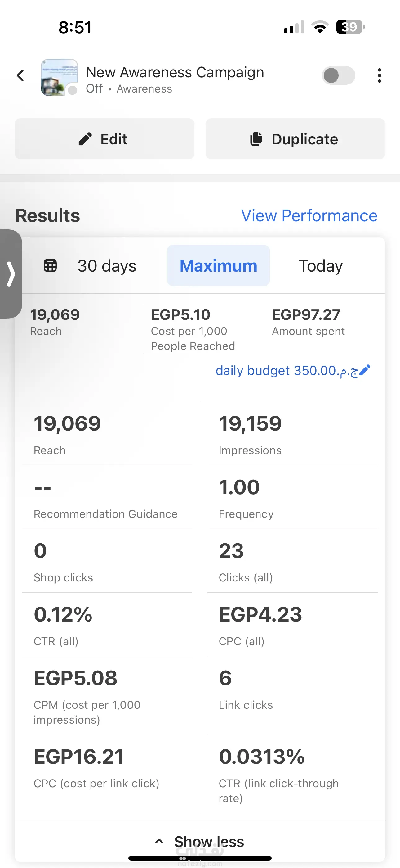Viewport: 400px width, 868px height.
Task: Select the Maximum time range tab
Action: 218,265
